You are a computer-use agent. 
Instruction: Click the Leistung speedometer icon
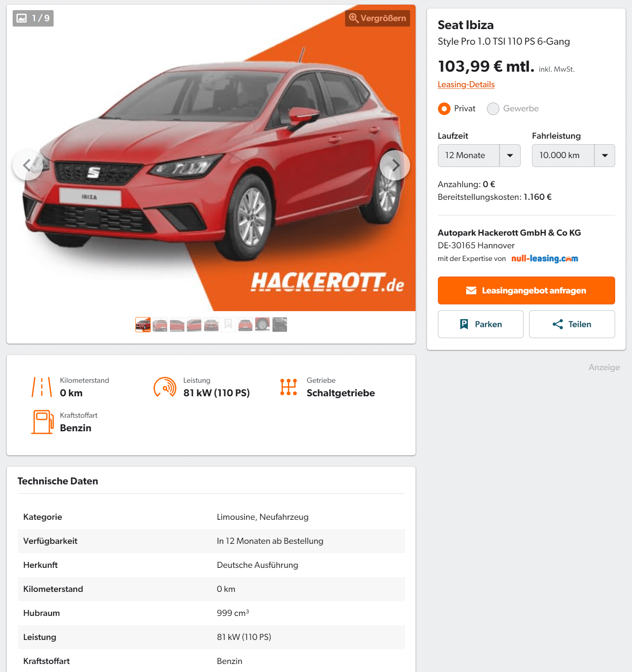click(165, 387)
